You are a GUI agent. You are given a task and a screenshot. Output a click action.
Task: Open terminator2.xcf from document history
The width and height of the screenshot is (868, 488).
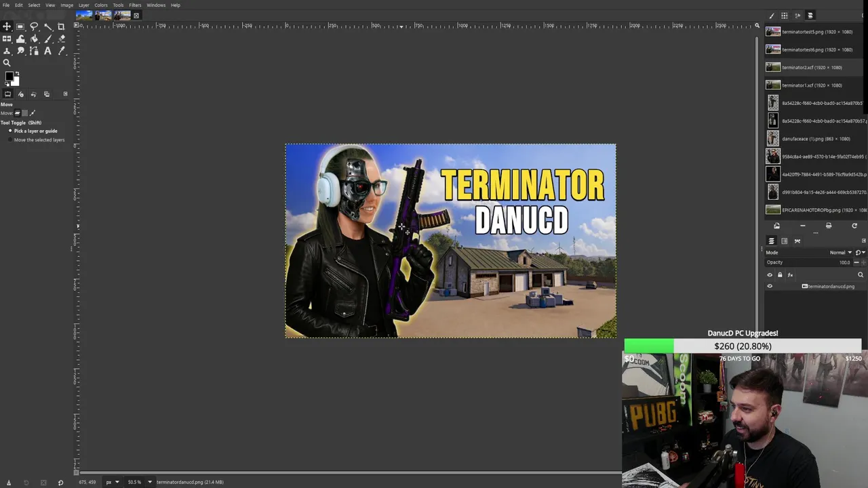click(x=813, y=67)
